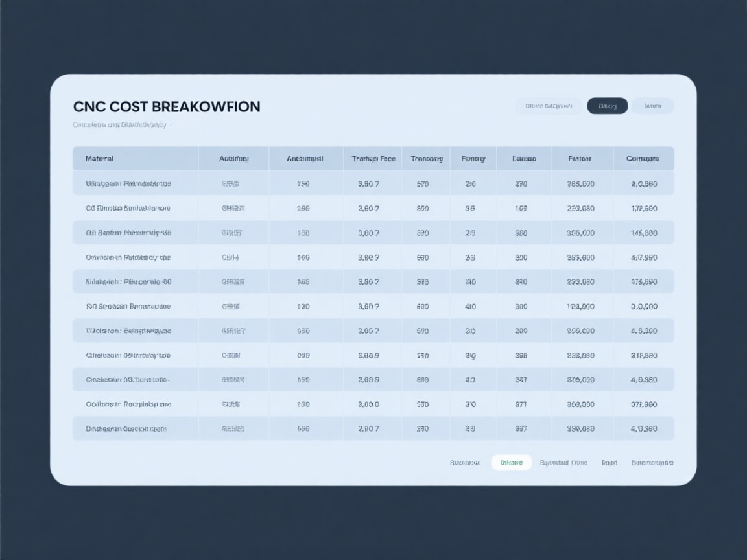
Task: Enable the green highlighted status chip in the footer
Action: tap(511, 462)
